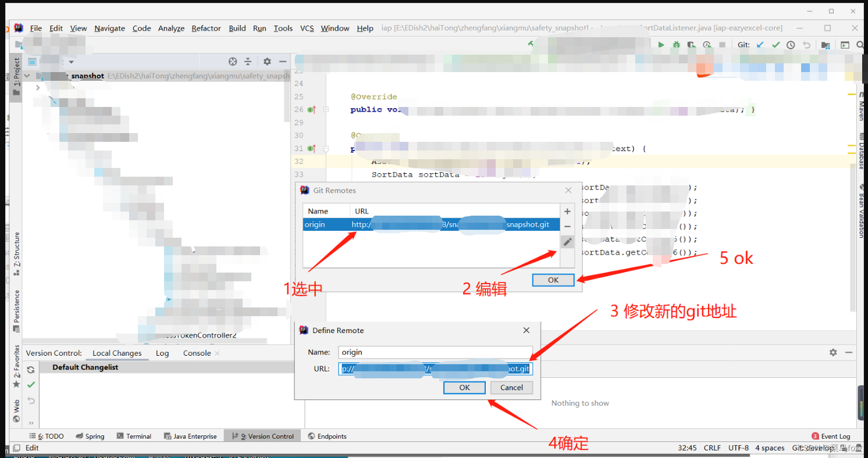
Task: Open the Database side tool window
Action: coord(862,152)
